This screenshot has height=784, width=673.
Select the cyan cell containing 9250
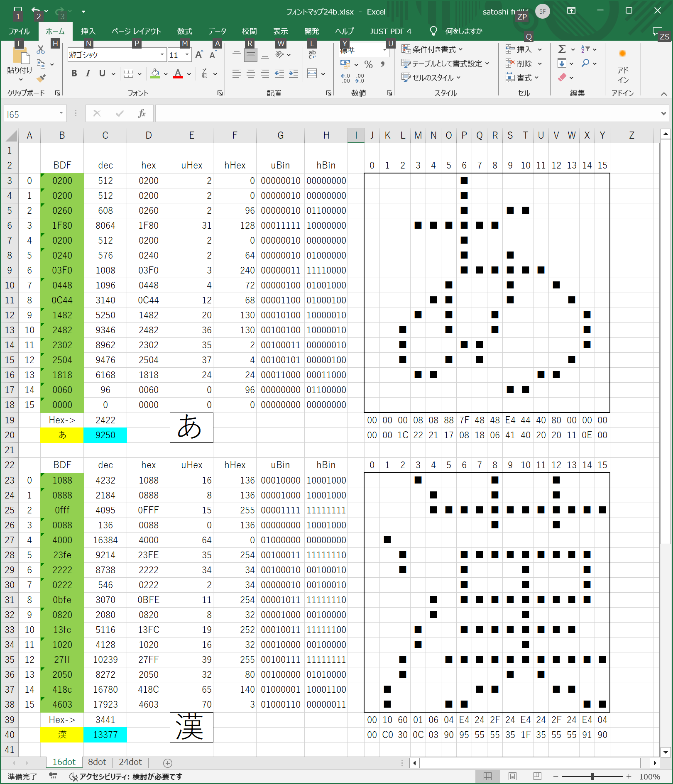click(105, 435)
